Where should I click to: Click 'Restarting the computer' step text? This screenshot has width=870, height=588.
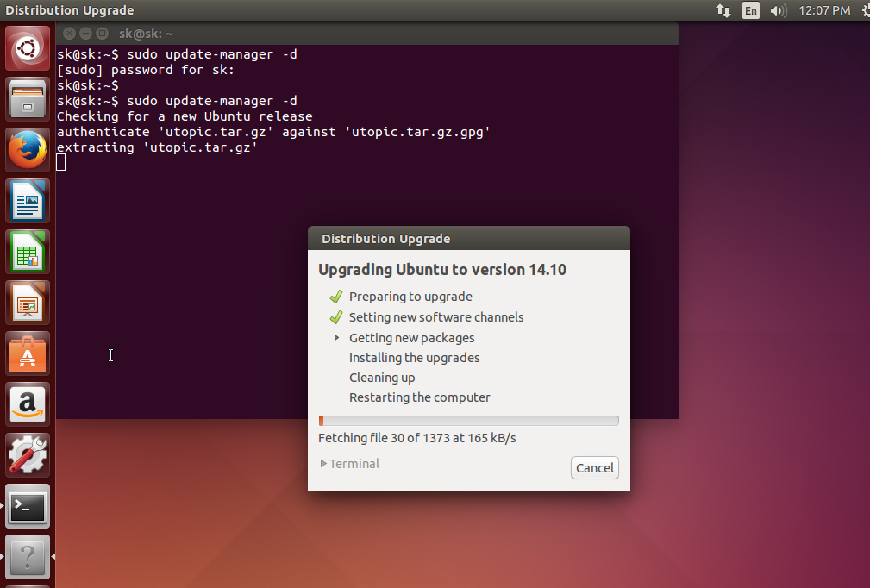419,397
